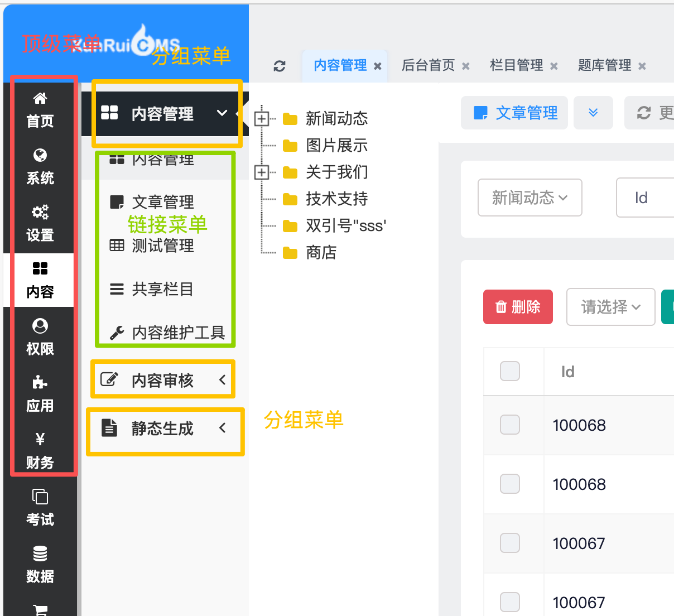Select the 数据 database icon

[40, 554]
